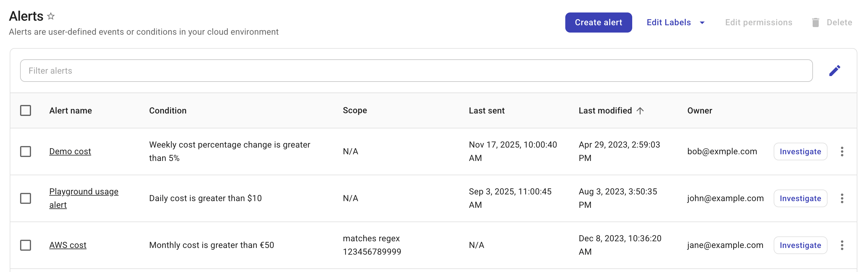Open the three-dot menu for Playground usage alert
868x272 pixels.
(x=842, y=198)
